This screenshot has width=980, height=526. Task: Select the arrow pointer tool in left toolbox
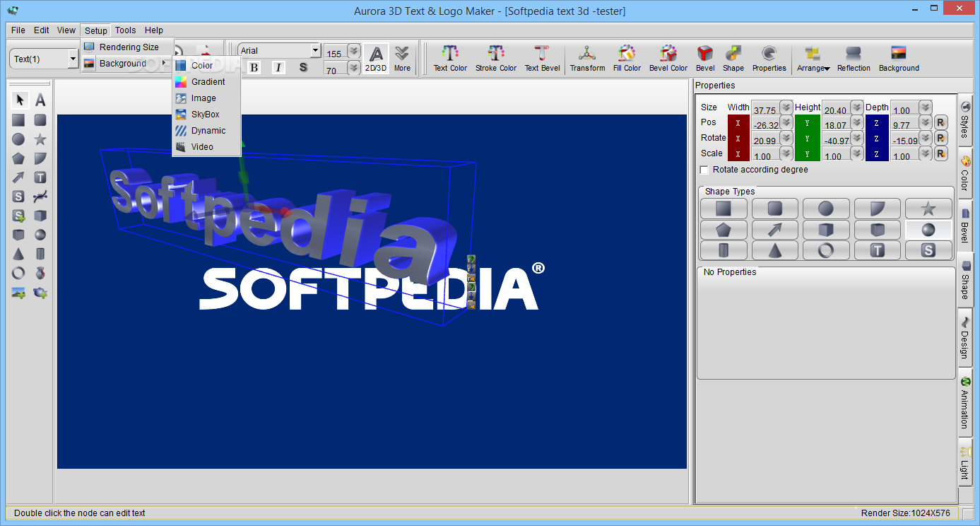click(x=19, y=100)
